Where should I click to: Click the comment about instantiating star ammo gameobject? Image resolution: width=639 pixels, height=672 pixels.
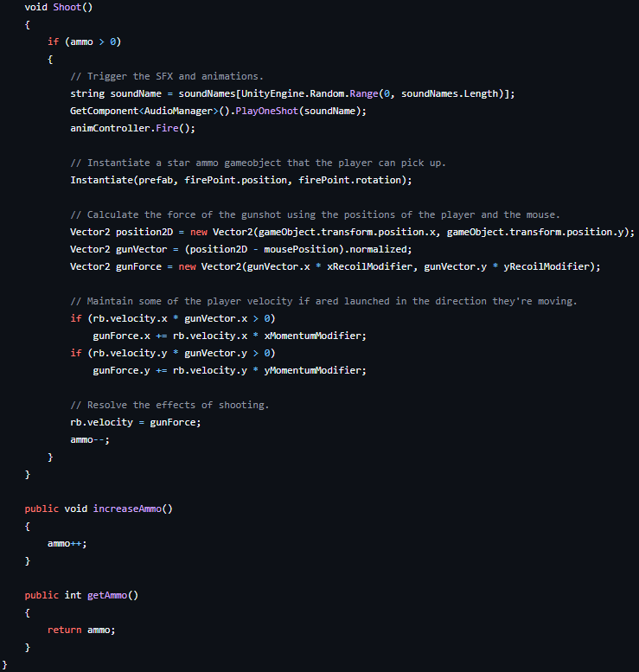point(258,163)
